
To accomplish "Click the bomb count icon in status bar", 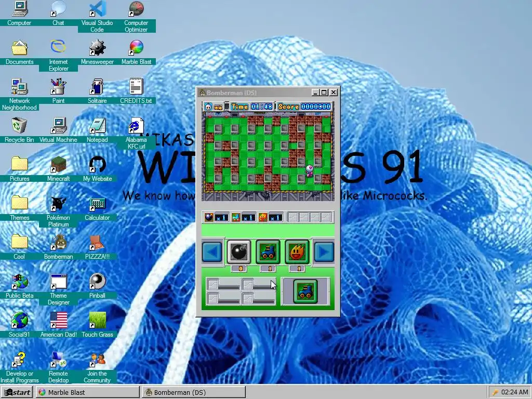I will [x=209, y=217].
